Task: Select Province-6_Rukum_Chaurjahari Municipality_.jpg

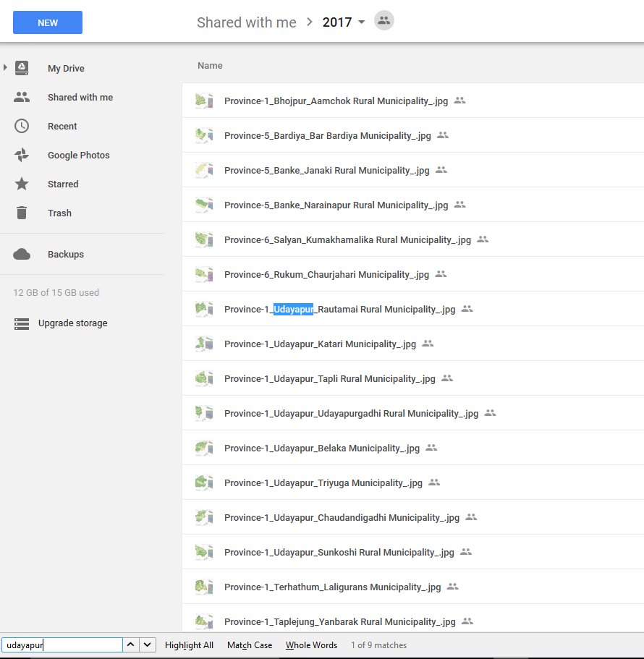Action: point(412,274)
